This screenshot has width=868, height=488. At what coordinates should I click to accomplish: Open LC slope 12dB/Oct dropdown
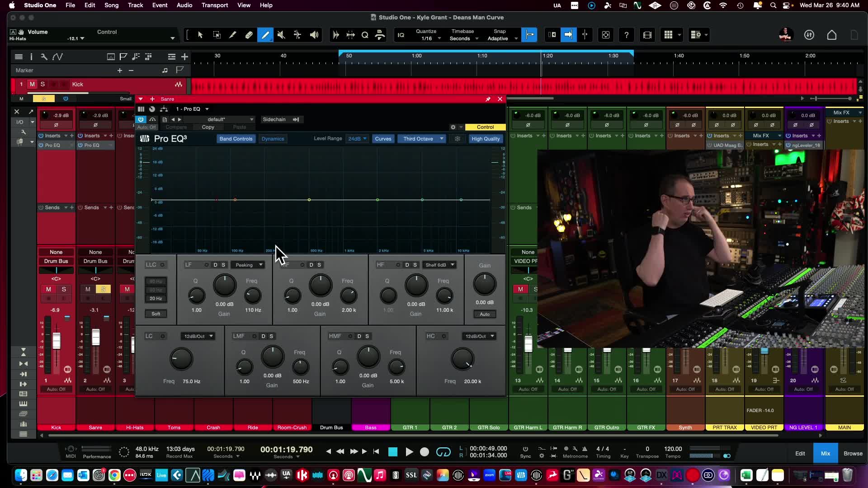[198, 336]
